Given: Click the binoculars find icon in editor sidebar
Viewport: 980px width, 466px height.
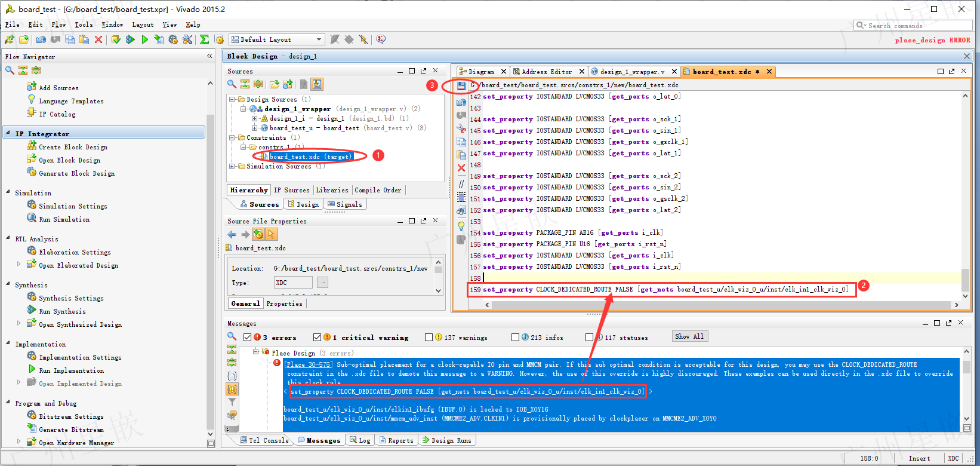Looking at the screenshot, I should pos(461,210).
